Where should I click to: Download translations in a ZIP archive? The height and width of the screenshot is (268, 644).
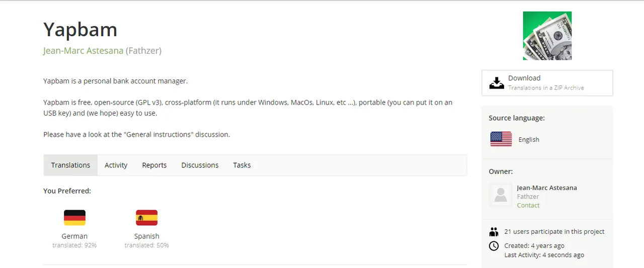tap(547, 83)
